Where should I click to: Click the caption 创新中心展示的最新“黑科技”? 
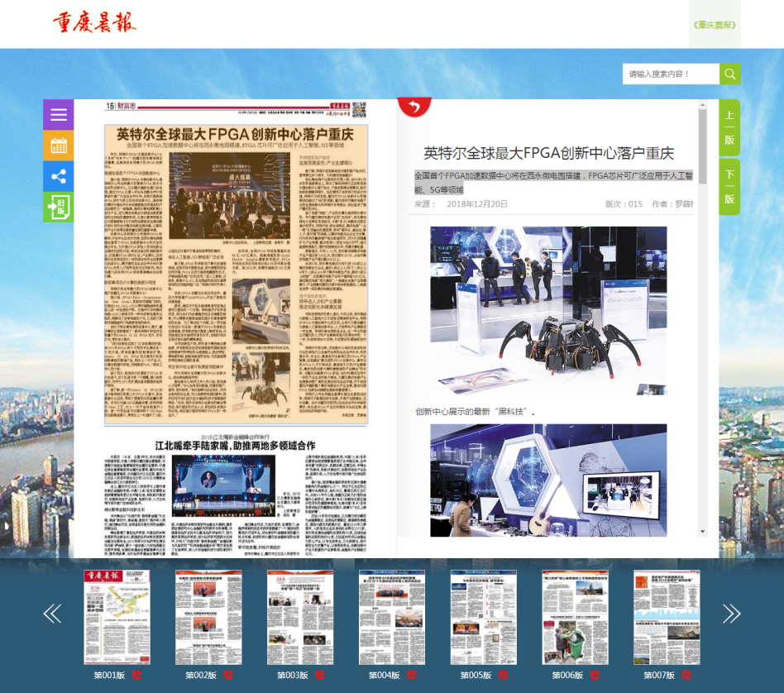[475, 412]
